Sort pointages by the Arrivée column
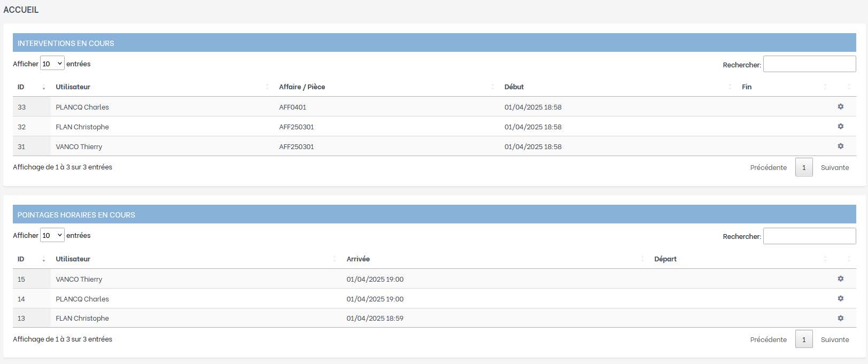 [x=495, y=259]
